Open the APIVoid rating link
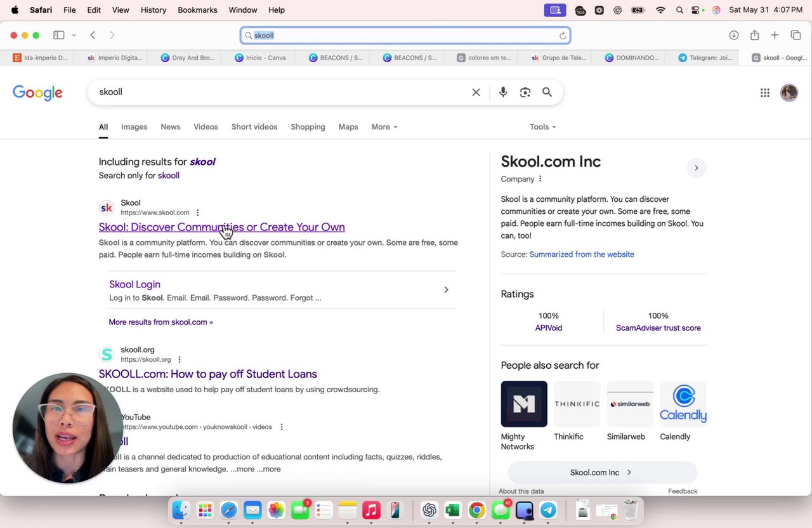The image size is (812, 528). click(549, 328)
